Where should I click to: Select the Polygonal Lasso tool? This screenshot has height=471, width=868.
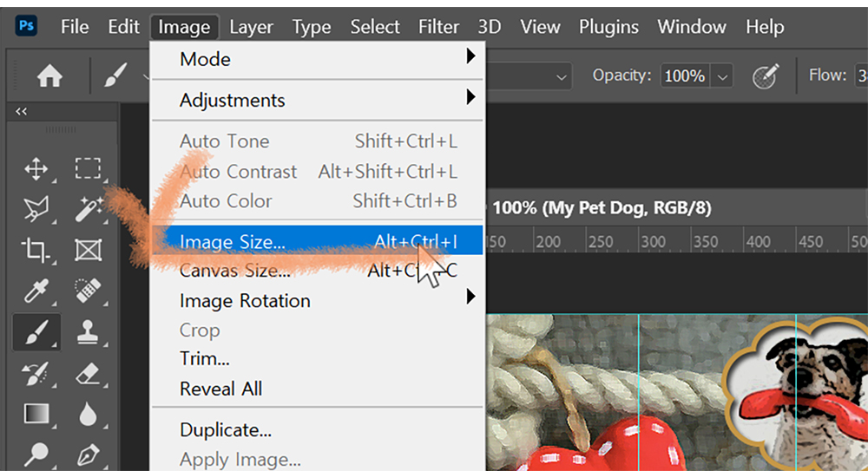(36, 209)
